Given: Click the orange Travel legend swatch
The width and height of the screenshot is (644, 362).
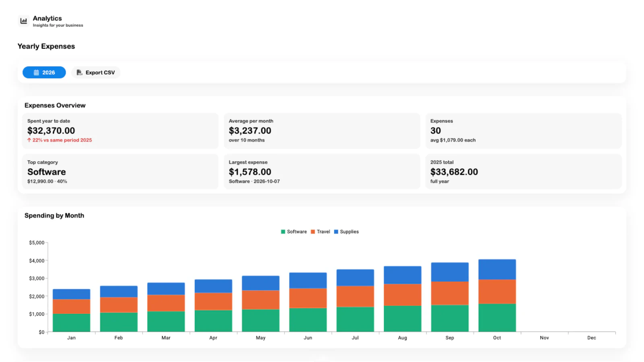Looking at the screenshot, I should (313, 232).
